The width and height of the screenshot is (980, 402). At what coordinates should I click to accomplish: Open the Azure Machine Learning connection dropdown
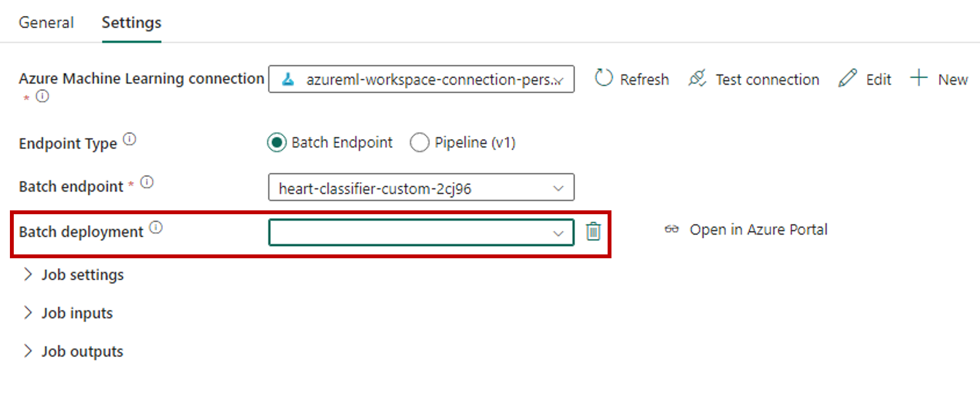(x=421, y=79)
